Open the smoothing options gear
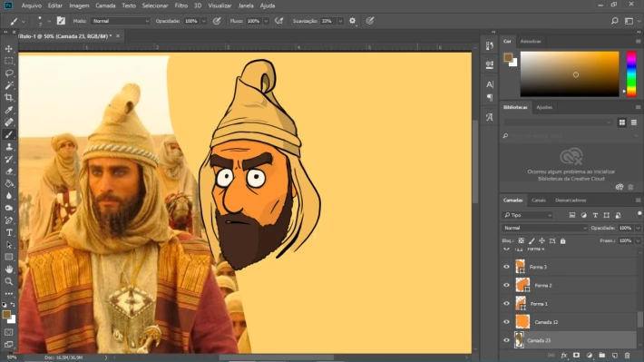Screen dimensions: 644x362 pos(353,21)
